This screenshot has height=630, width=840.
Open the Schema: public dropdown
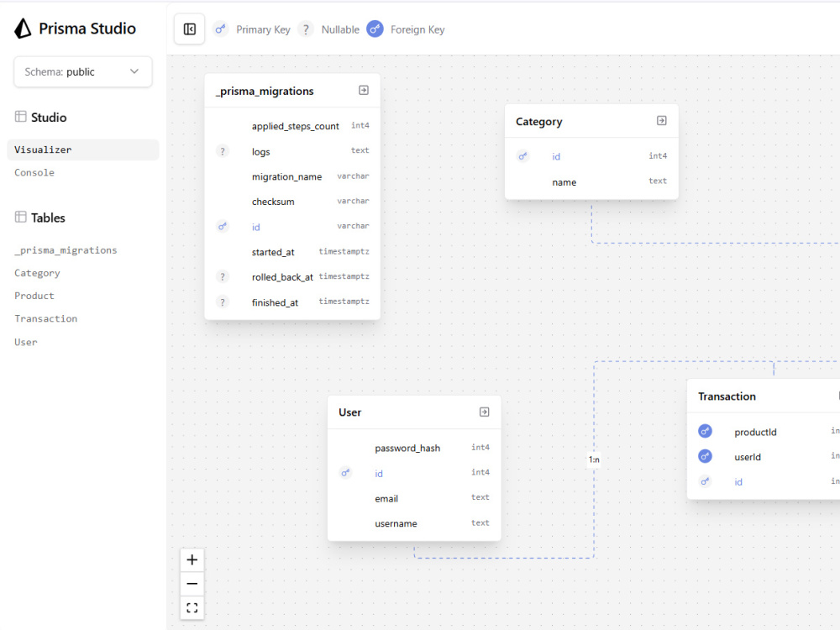pyautogui.click(x=83, y=71)
